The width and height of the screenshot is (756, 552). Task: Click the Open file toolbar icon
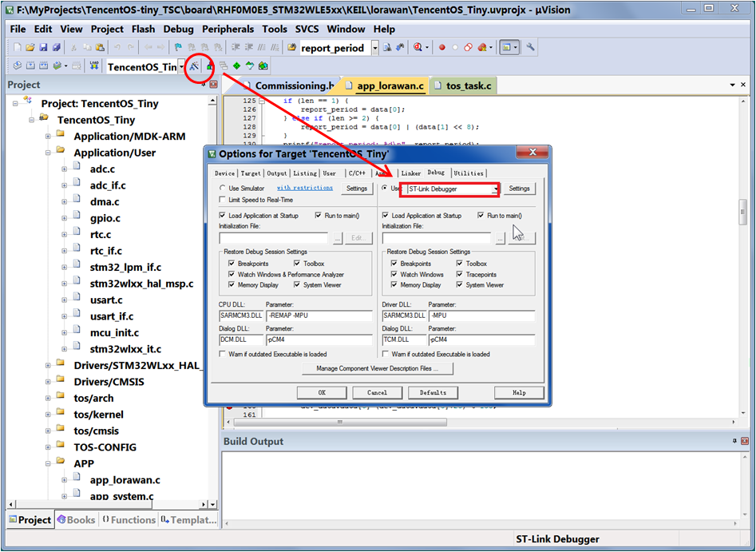coord(30,47)
